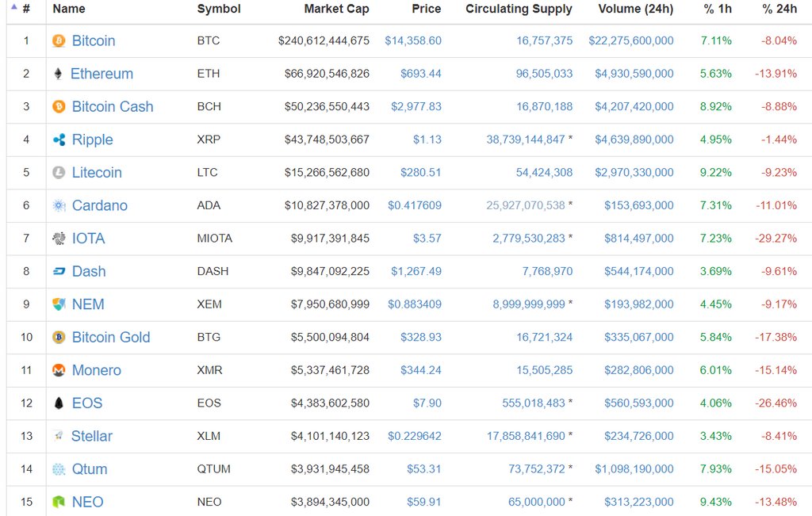Select Bitcoin market cap $240,612,444,675
This screenshot has height=516, width=812.
click(x=324, y=40)
